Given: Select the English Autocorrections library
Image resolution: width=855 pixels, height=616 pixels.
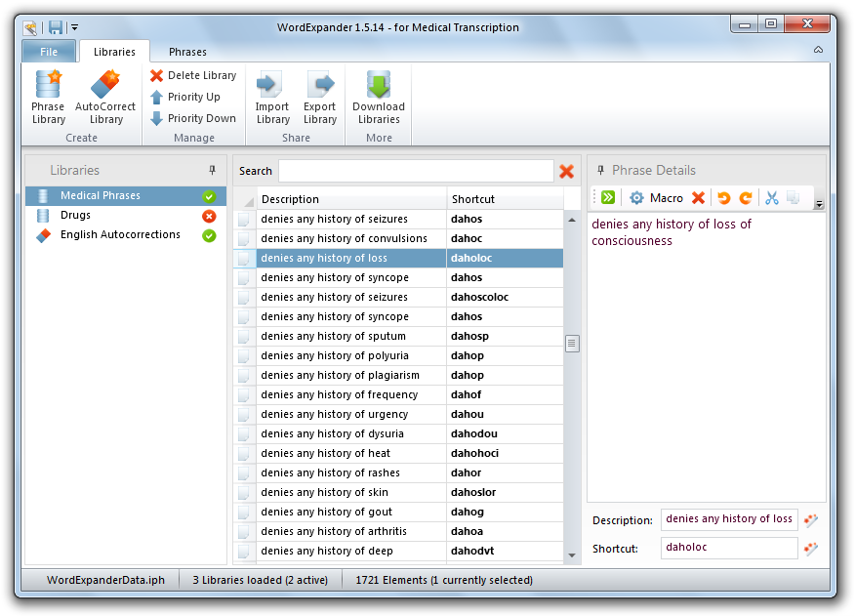Looking at the screenshot, I should coord(125,235).
